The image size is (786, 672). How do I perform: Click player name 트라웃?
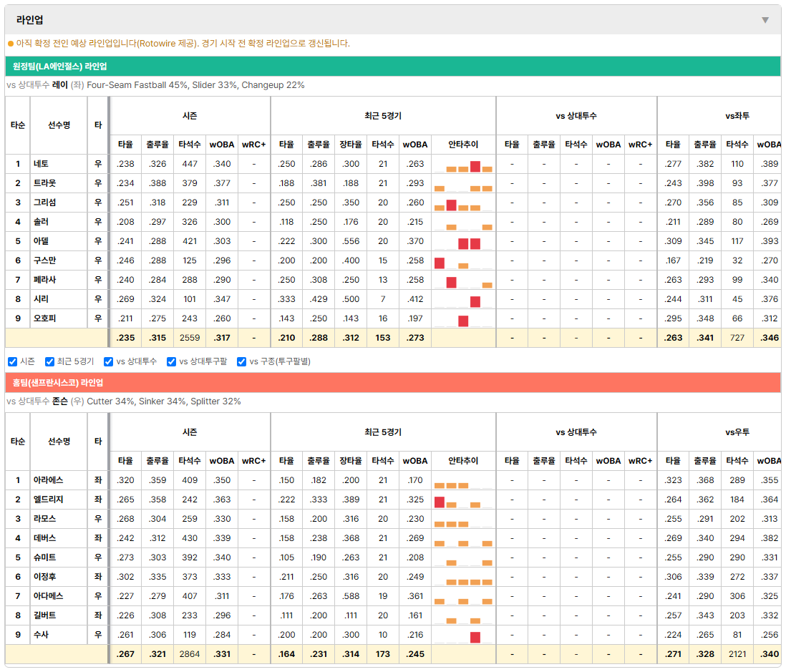[44, 183]
